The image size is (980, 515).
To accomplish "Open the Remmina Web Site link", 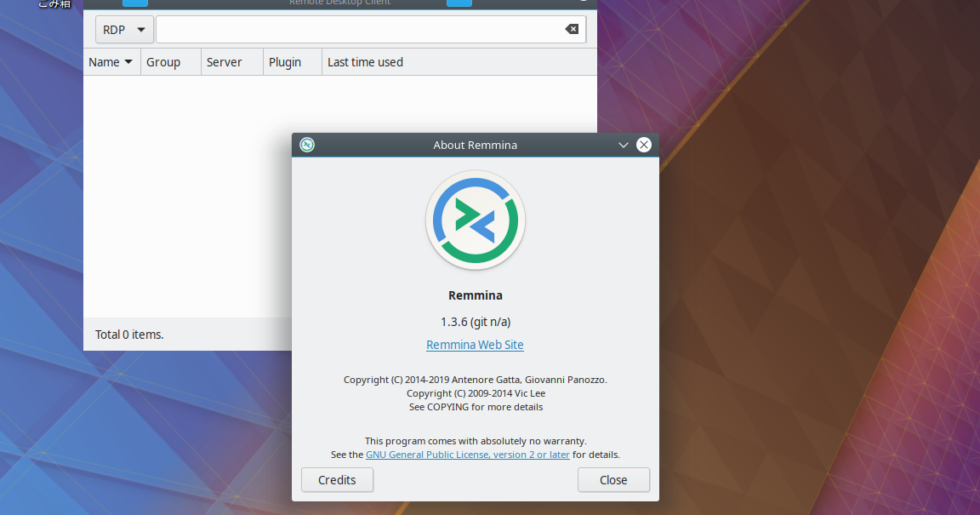I will pos(475,345).
